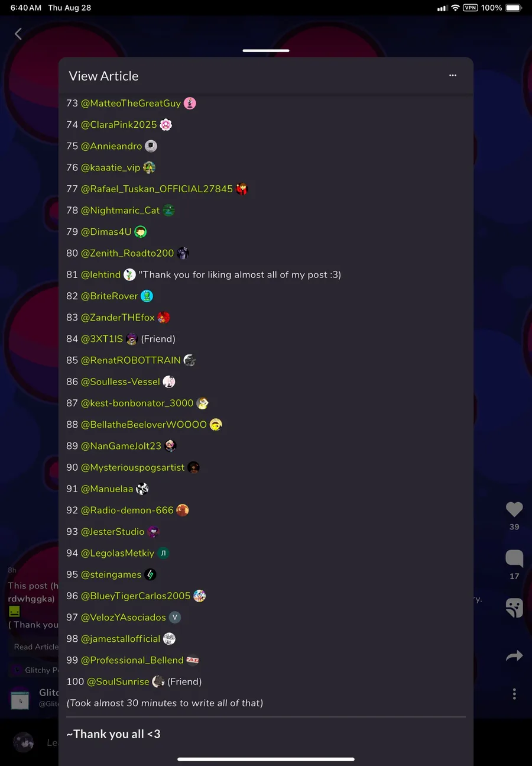Tap the sheet drag handle at top
Viewport: 532px width, 766px height.
(266, 50)
